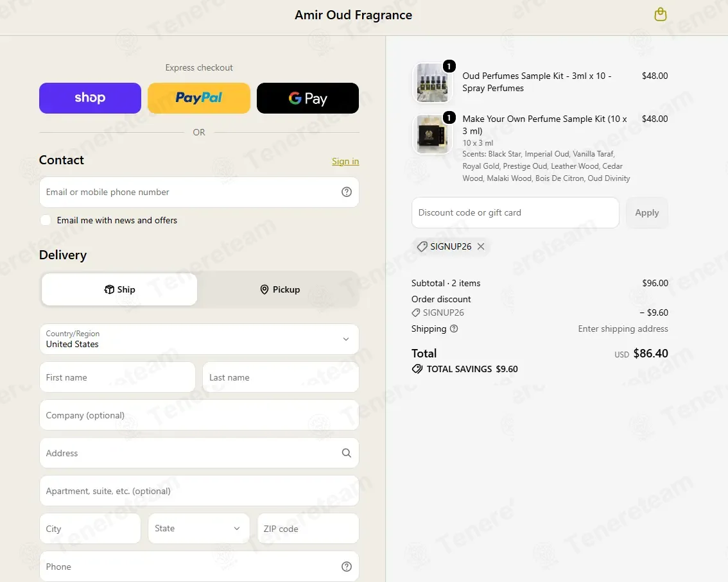The width and height of the screenshot is (728, 582).
Task: Click the Make Your Own Perfume Kit thumbnail
Action: click(432, 134)
